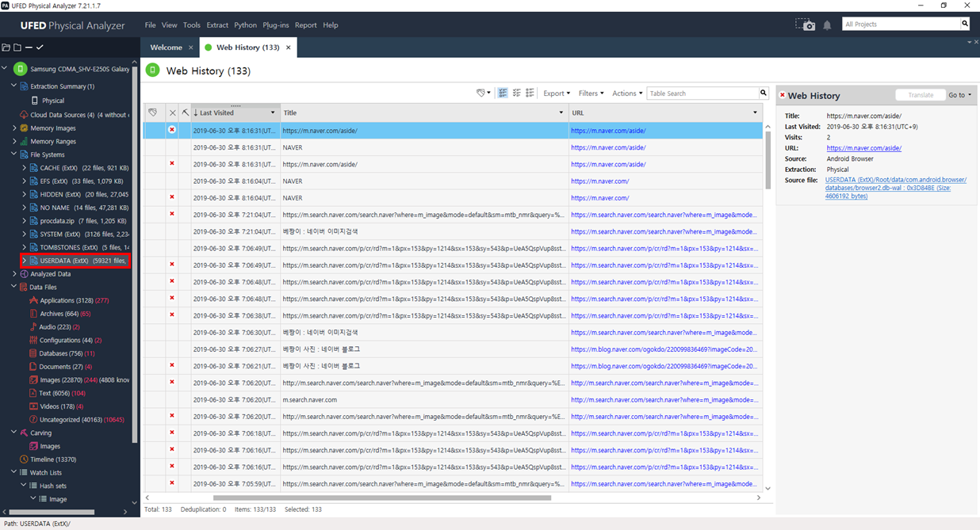Click the Translate button
This screenshot has height=530, width=980.
pyautogui.click(x=920, y=95)
